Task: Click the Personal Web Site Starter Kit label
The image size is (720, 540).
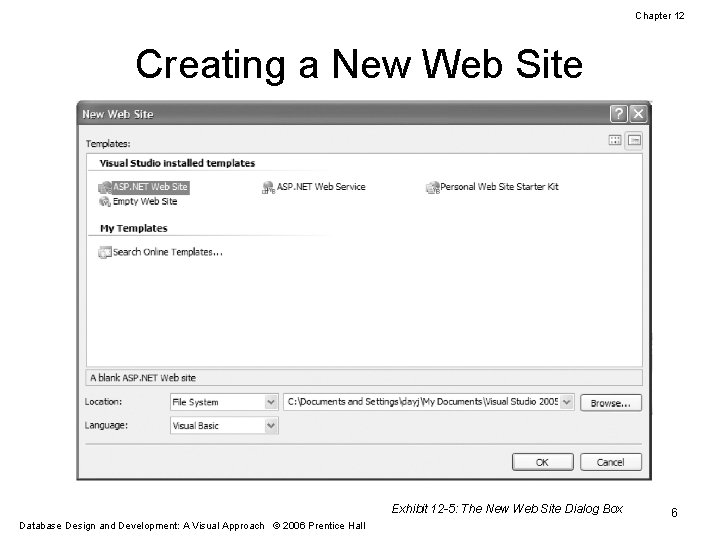Action: point(500,187)
